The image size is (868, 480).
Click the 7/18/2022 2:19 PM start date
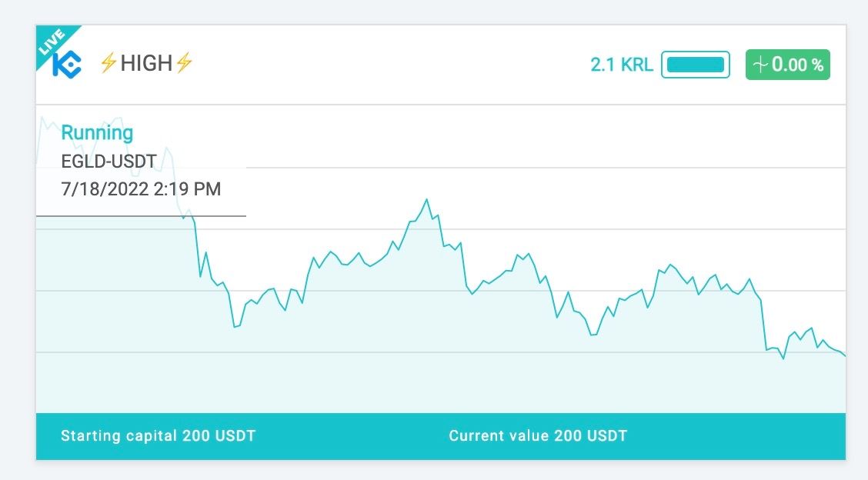141,188
